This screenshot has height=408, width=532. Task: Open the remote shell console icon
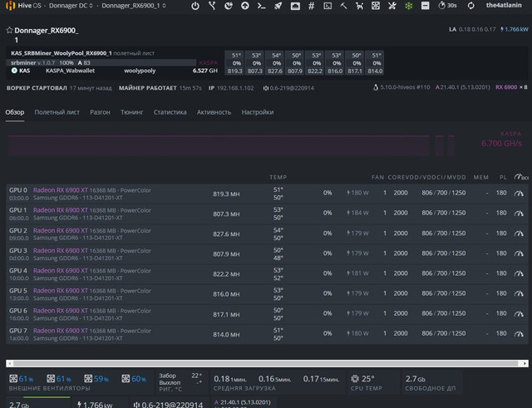(328, 6)
